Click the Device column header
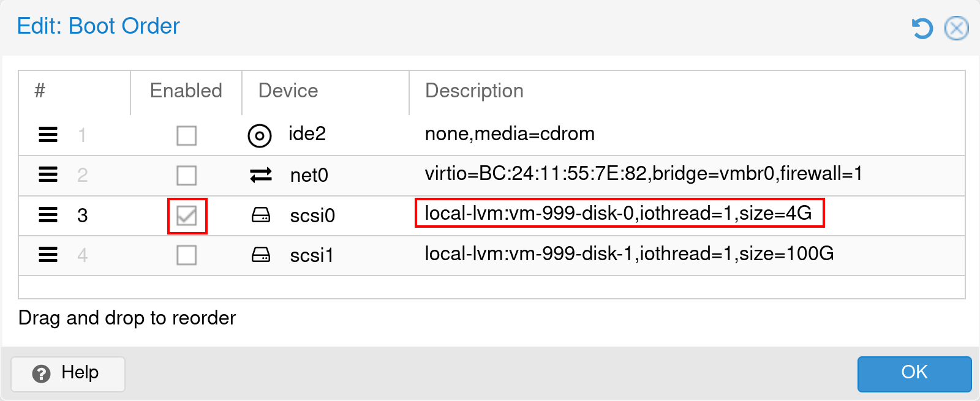The width and height of the screenshot is (980, 401). click(x=288, y=91)
